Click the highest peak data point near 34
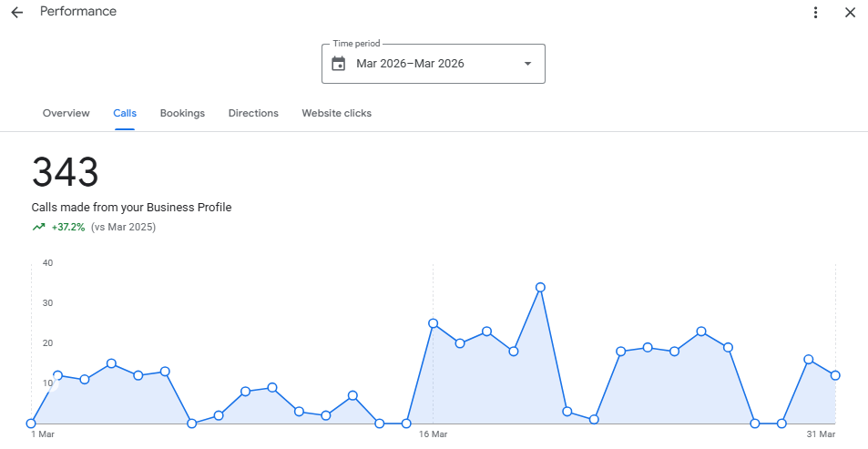The width and height of the screenshot is (868, 449). point(540,287)
